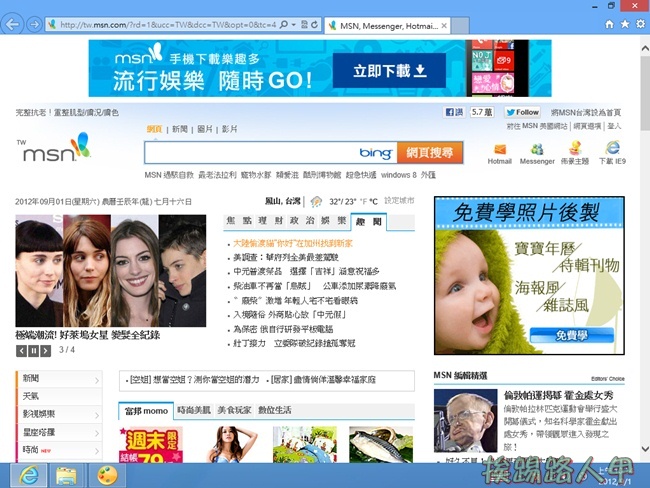Open the 天氣 sidebar item
Viewport: 650px width, 488px height.
[59, 396]
